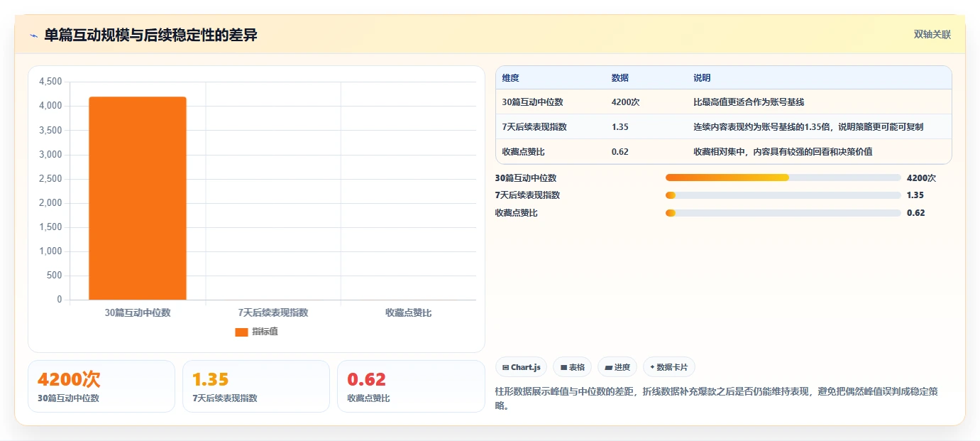Select table cell 7天后续表现指数

[x=534, y=127]
